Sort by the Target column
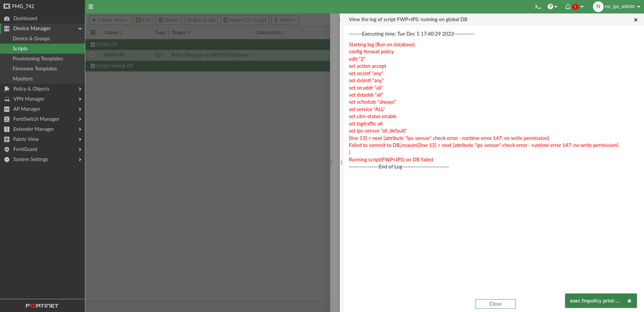The image size is (644, 312). point(181,32)
